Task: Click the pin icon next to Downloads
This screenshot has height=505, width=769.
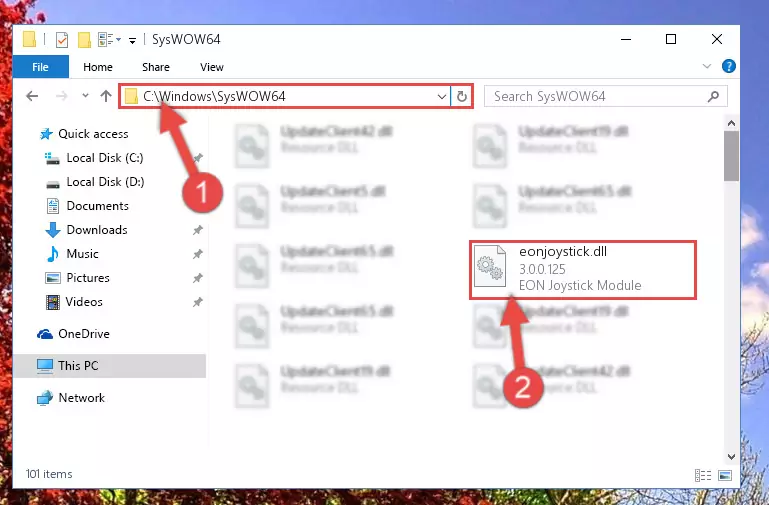Action: [x=198, y=230]
